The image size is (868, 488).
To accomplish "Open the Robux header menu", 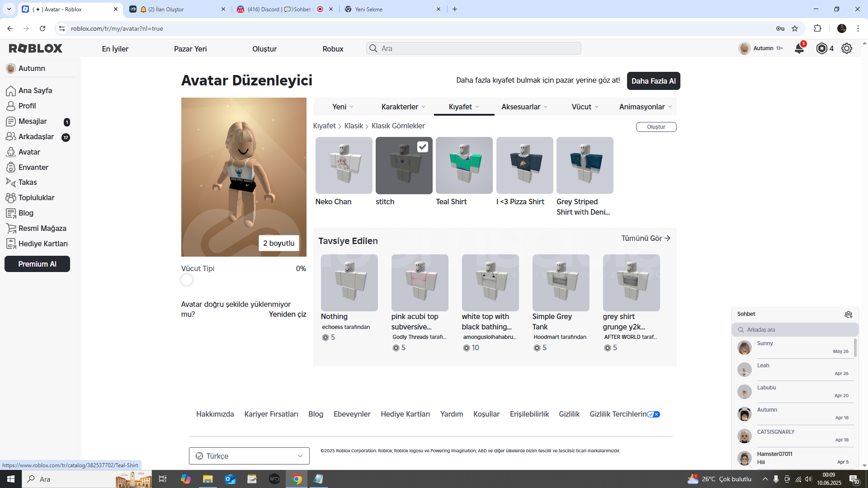I will click(x=333, y=49).
